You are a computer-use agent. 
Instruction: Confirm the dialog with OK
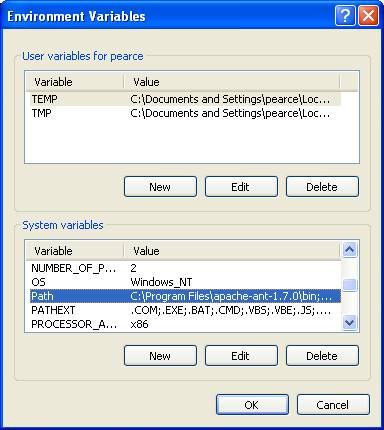coord(252,405)
